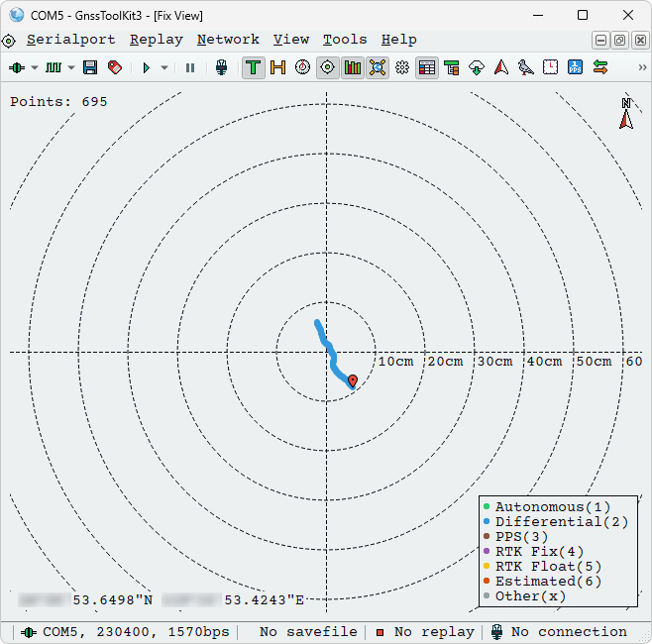The image size is (652, 644).
Task: Click the blue PPS toolbar icon
Action: 575,67
